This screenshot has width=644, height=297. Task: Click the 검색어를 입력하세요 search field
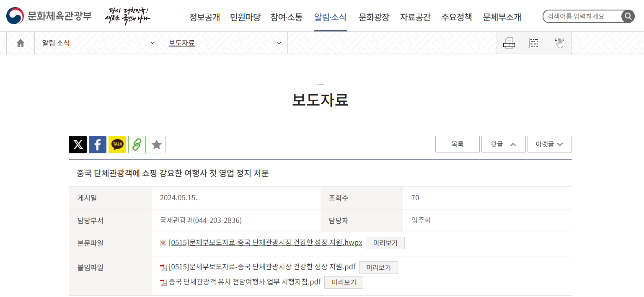click(x=582, y=16)
